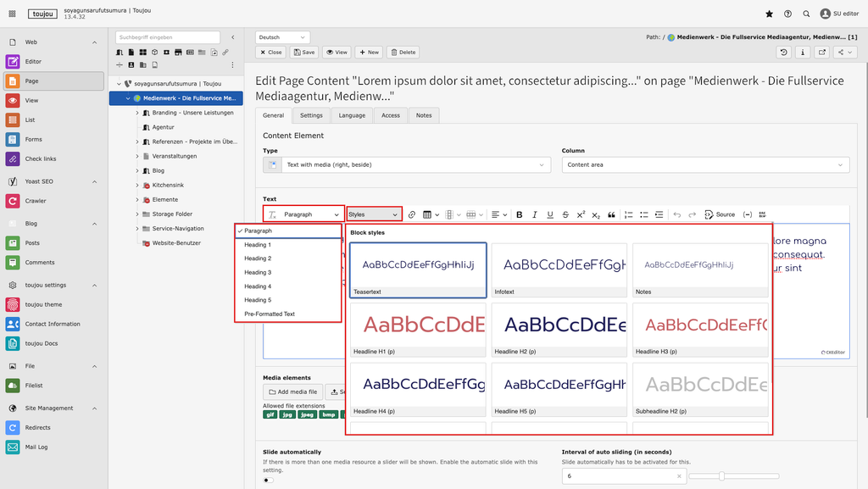Click the interval seconds input field
The height and width of the screenshot is (489, 868).
[624, 475]
